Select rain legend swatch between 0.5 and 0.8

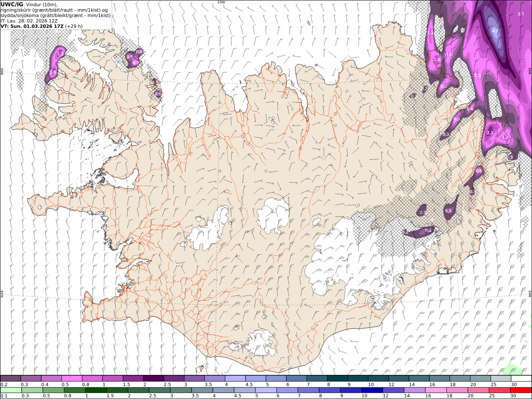54,390
